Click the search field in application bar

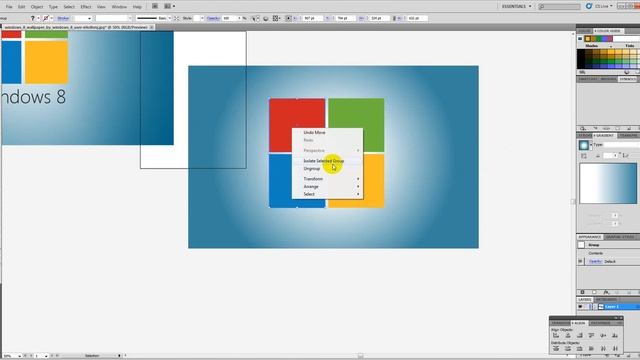click(559, 7)
